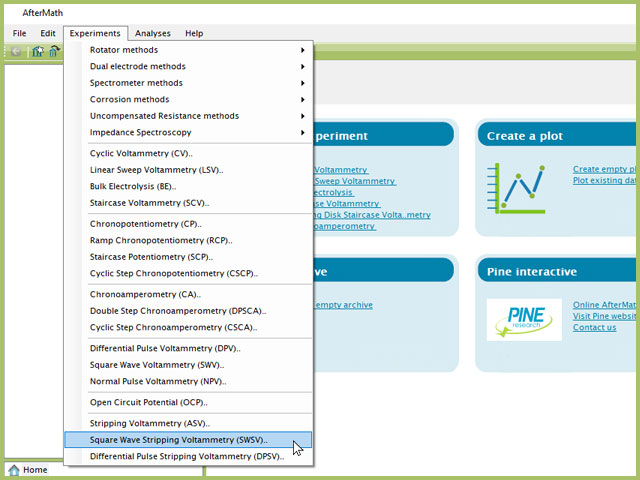
Task: Select Cyclic Voltammetry (CV) menu entry
Action: (x=189, y=153)
